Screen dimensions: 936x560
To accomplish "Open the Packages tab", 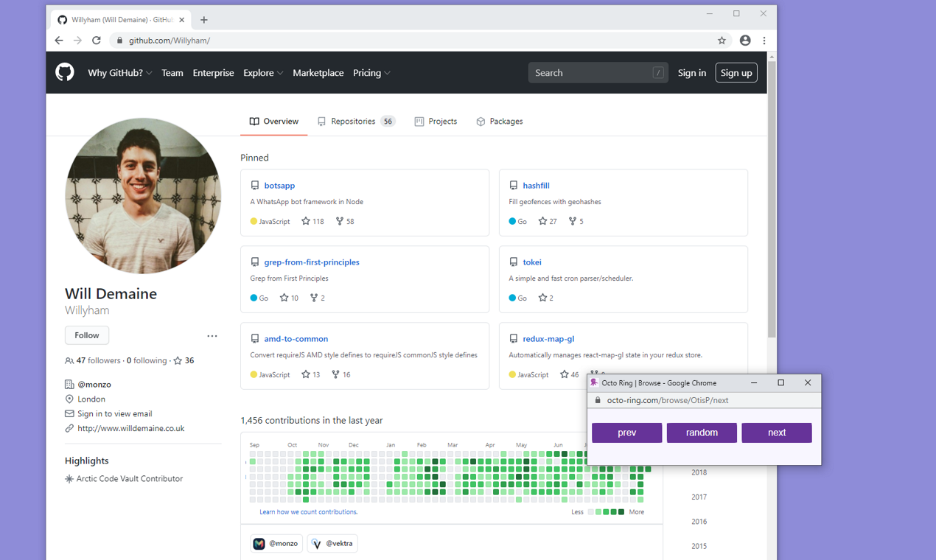I will pyautogui.click(x=500, y=122).
